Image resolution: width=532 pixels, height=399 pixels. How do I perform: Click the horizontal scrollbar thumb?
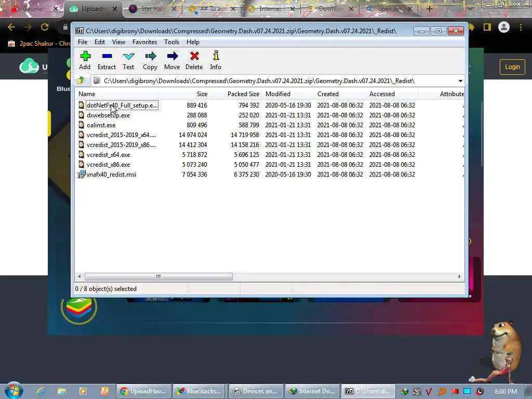(x=158, y=276)
